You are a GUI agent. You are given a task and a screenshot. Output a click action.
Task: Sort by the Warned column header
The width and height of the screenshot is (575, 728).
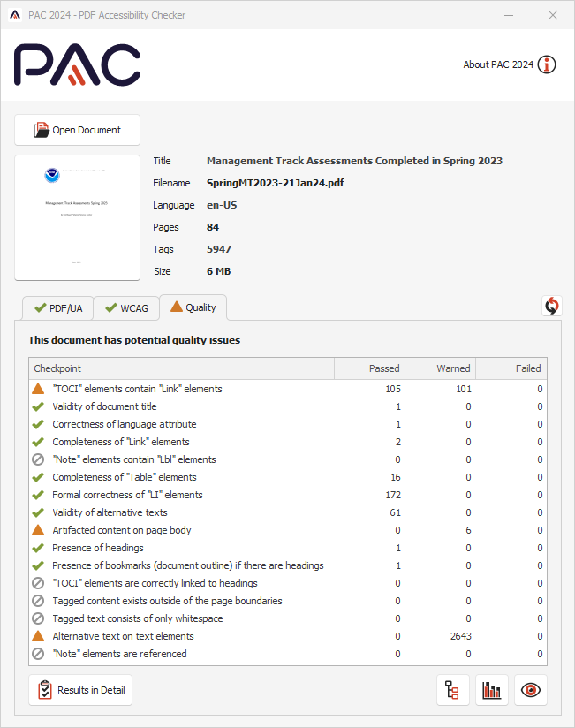[440, 368]
